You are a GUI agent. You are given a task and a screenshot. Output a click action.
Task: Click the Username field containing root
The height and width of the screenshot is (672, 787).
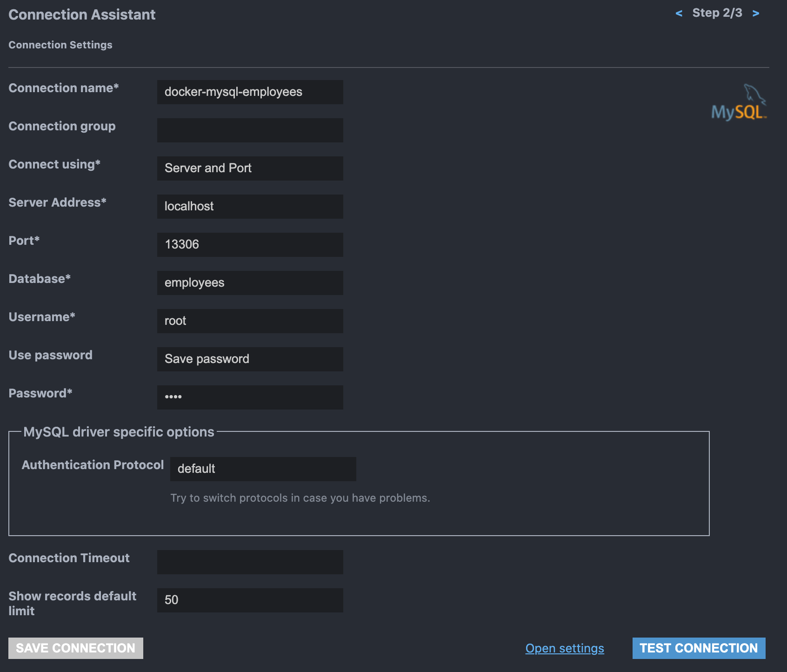point(250,321)
